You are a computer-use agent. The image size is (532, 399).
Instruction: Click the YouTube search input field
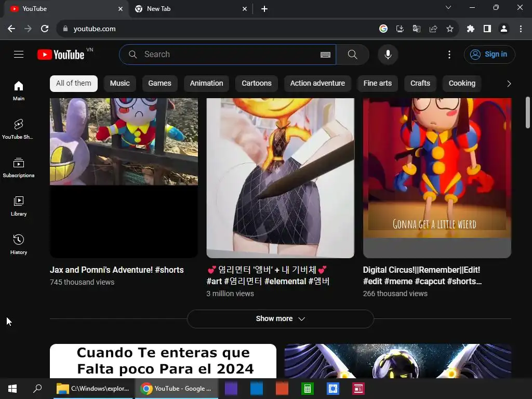(x=228, y=54)
